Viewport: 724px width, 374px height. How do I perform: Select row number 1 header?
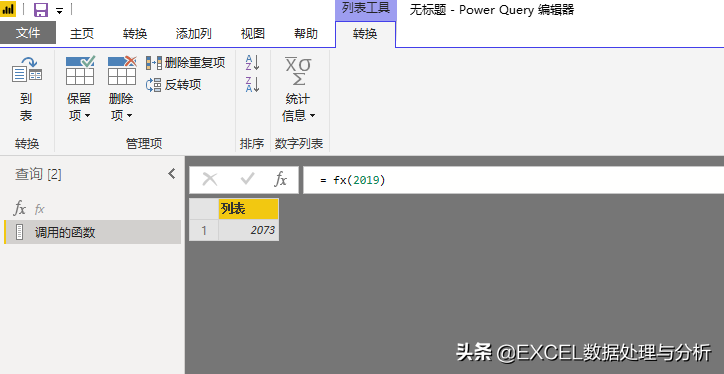click(x=204, y=230)
